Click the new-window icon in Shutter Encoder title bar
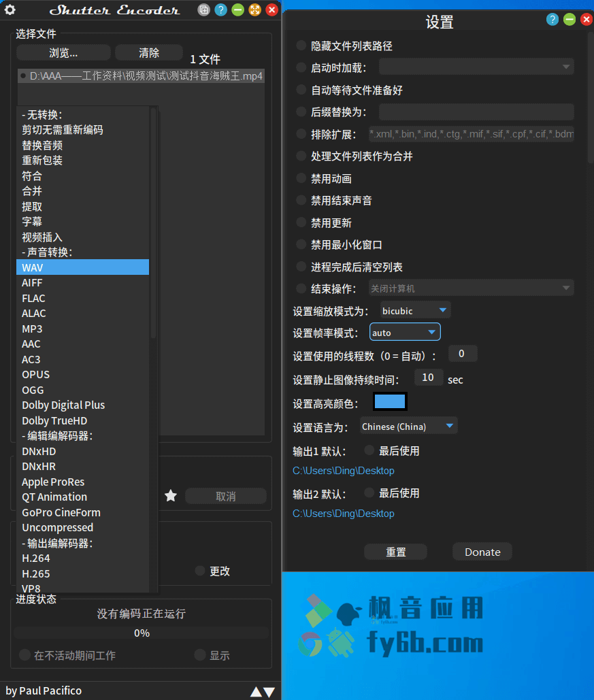594x700 pixels. [x=203, y=10]
